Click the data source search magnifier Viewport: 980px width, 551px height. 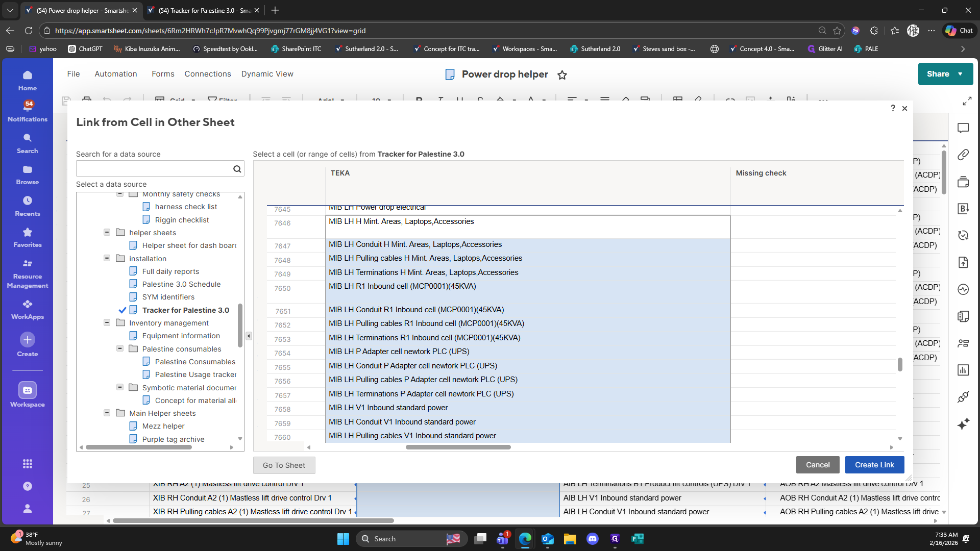coord(237,169)
